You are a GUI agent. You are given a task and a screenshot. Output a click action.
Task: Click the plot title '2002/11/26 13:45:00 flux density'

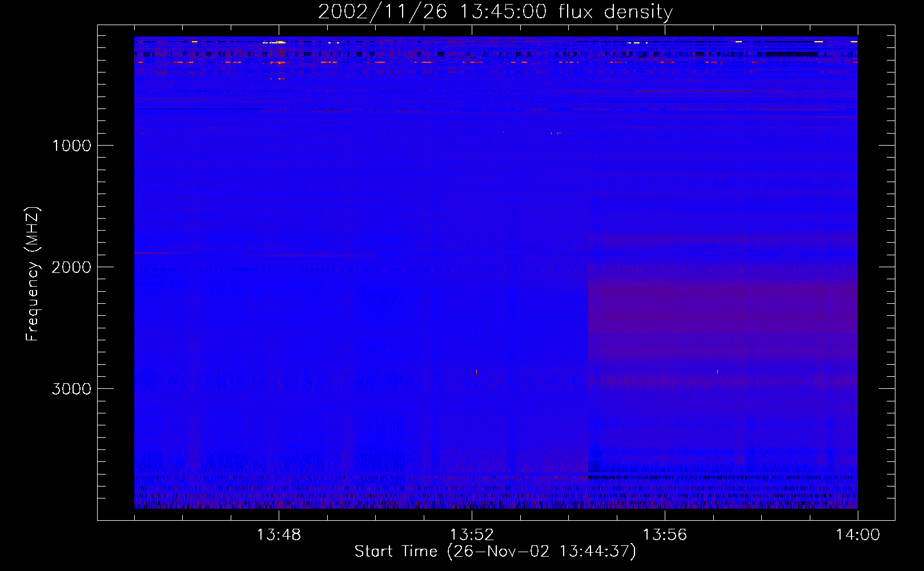495,12
